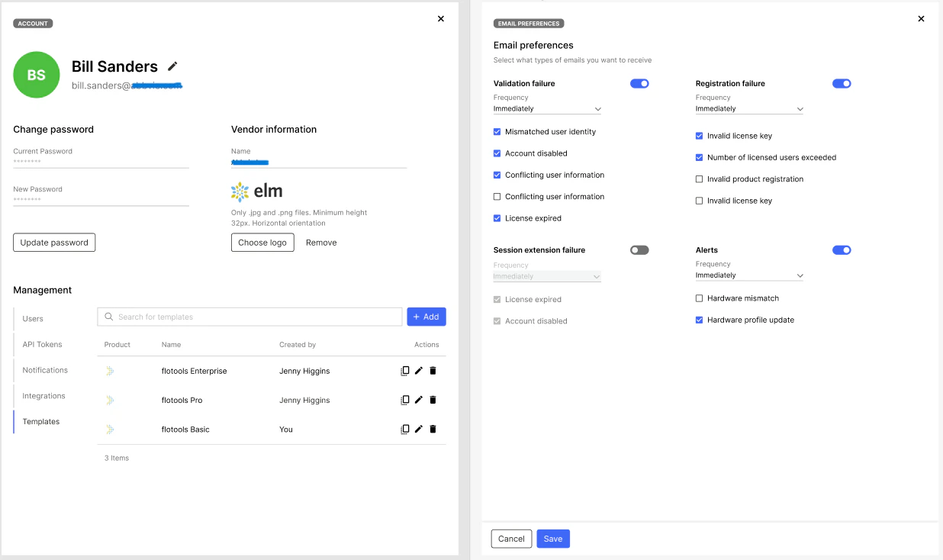This screenshot has height=560, width=943.
Task: Click the product icon beside flotools Enterprise
Action: pyautogui.click(x=108, y=371)
